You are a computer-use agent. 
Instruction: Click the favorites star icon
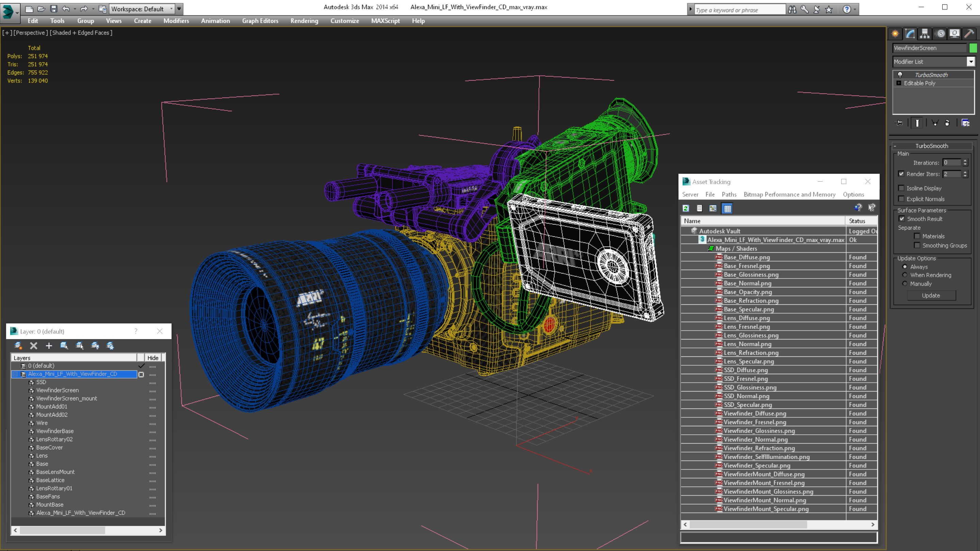tap(829, 10)
